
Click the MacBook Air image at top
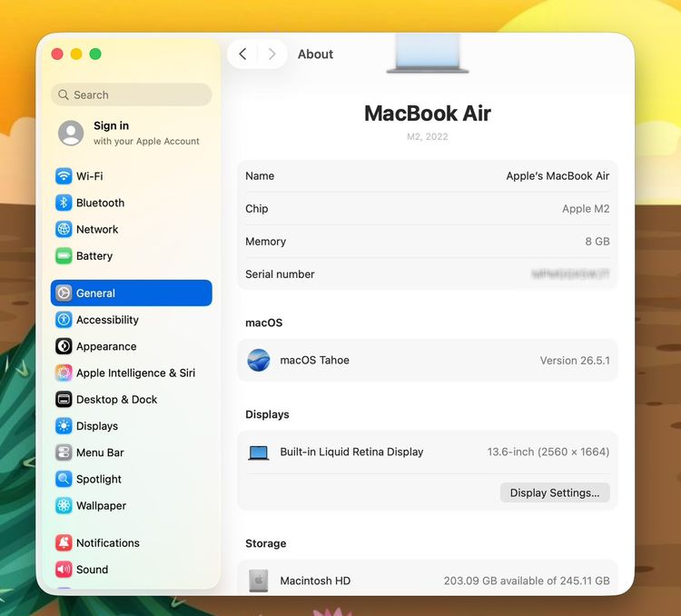click(428, 53)
